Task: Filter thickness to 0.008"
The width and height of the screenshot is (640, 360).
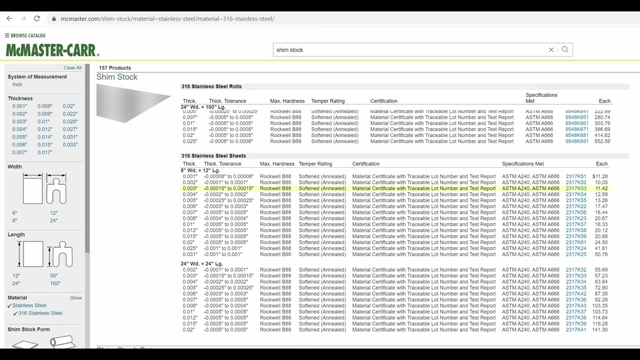Action: click(45, 106)
